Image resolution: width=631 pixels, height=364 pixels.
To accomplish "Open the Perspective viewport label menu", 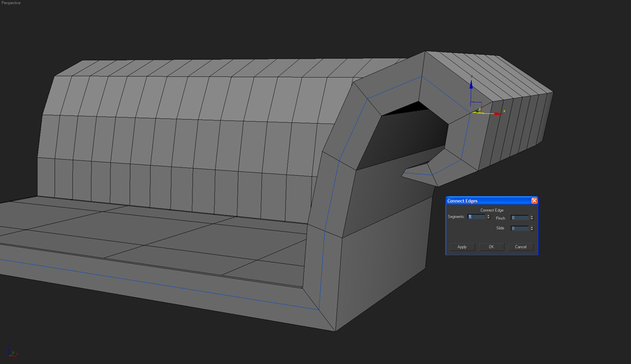I will pos(11,3).
